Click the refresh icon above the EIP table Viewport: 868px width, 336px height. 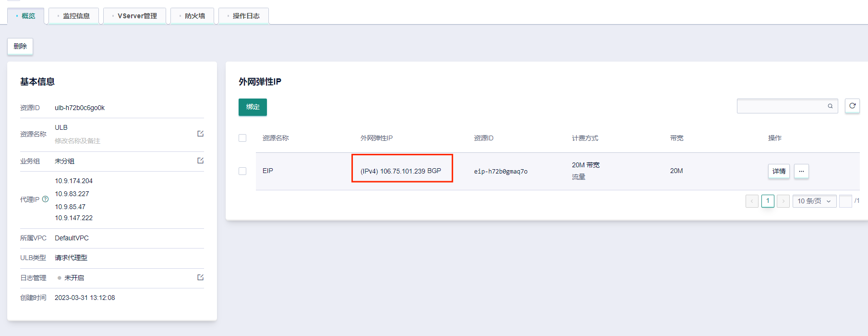pyautogui.click(x=852, y=106)
